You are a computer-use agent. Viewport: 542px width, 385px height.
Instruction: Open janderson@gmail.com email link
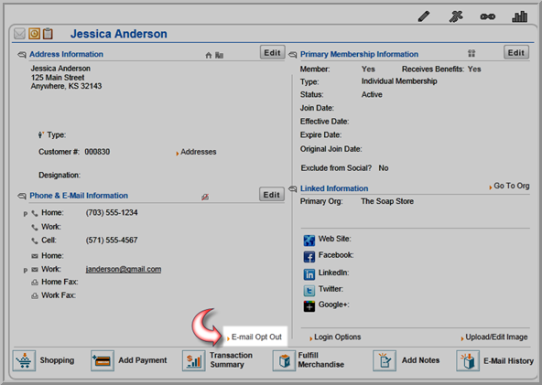pos(123,269)
